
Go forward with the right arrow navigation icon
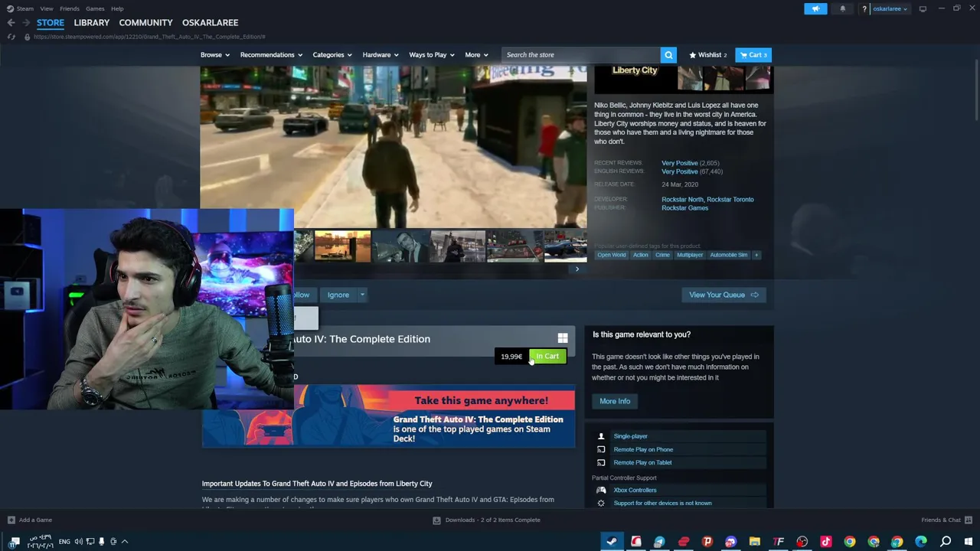tap(25, 23)
